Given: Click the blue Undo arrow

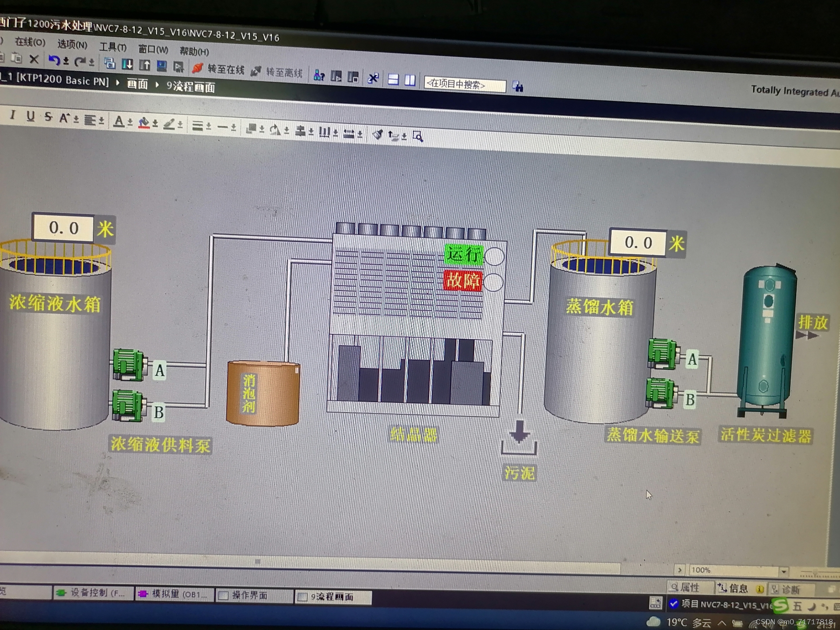Looking at the screenshot, I should pos(54,60).
